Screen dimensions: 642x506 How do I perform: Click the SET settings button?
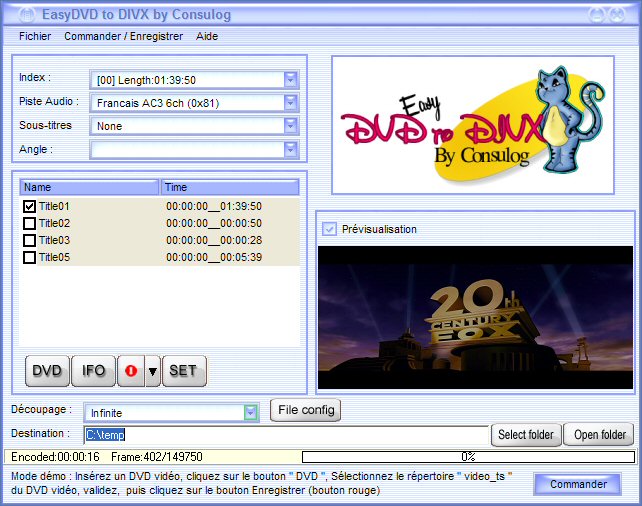(x=183, y=371)
